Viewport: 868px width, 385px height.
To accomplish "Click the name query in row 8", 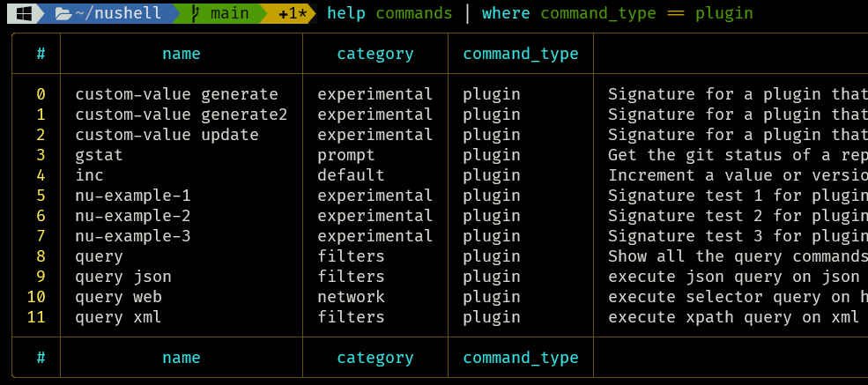I will coord(99,256).
